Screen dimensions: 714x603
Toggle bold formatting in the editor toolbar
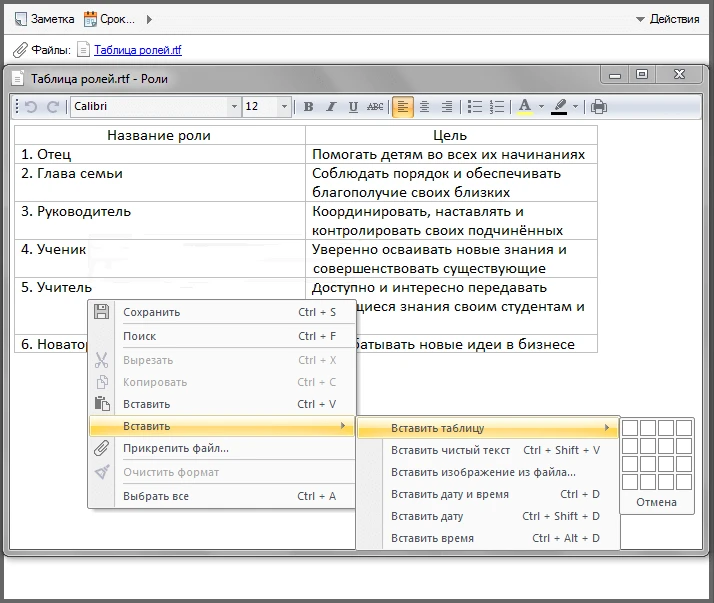tap(309, 107)
